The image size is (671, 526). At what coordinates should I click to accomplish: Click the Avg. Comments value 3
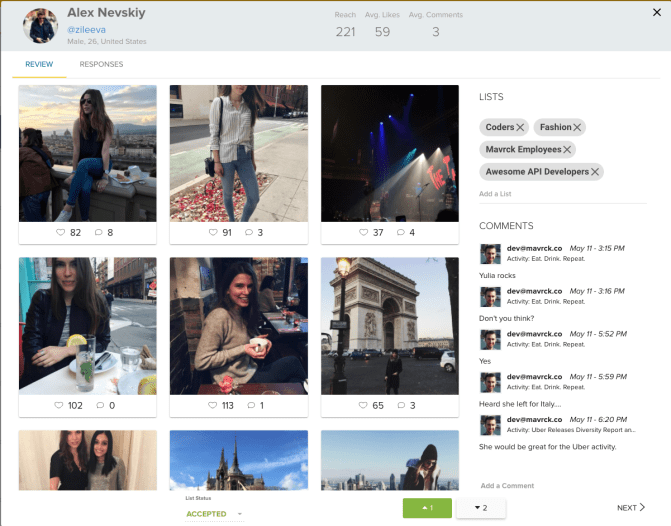coord(436,32)
